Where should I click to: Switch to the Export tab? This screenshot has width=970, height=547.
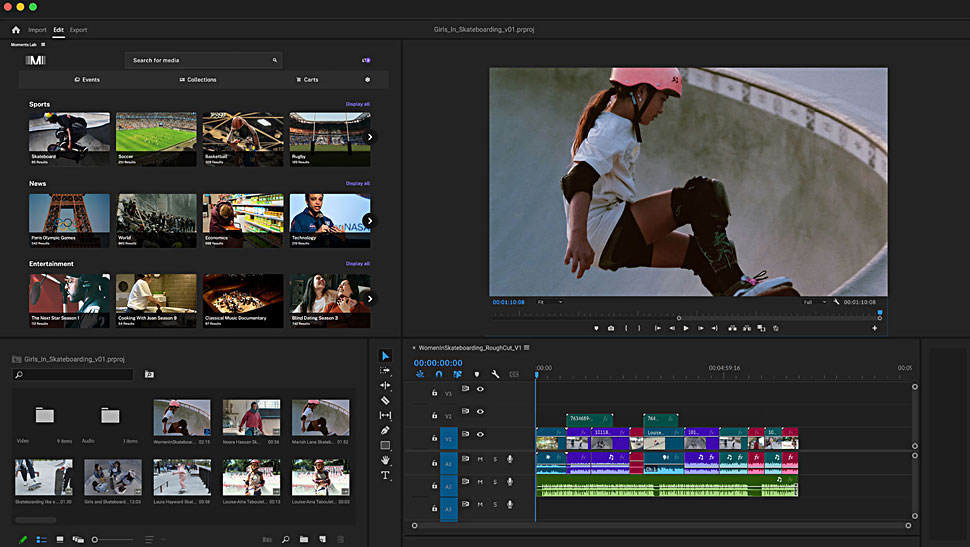click(x=78, y=30)
